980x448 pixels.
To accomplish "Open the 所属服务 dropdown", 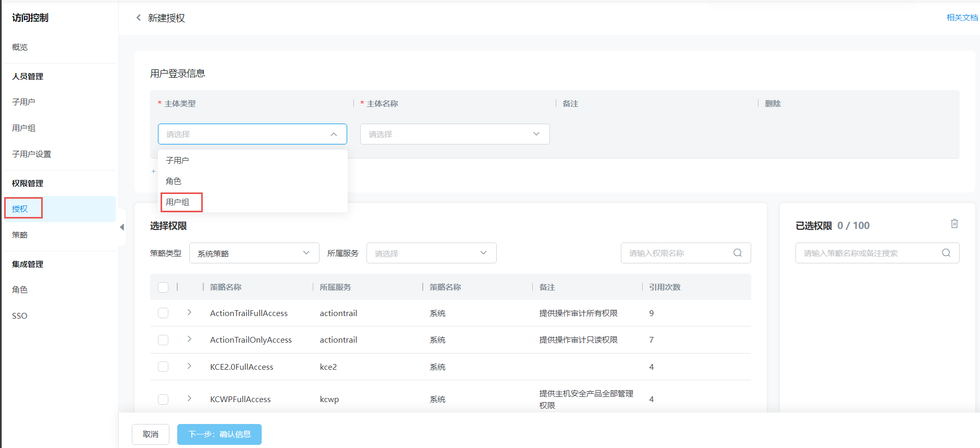I will (x=431, y=253).
